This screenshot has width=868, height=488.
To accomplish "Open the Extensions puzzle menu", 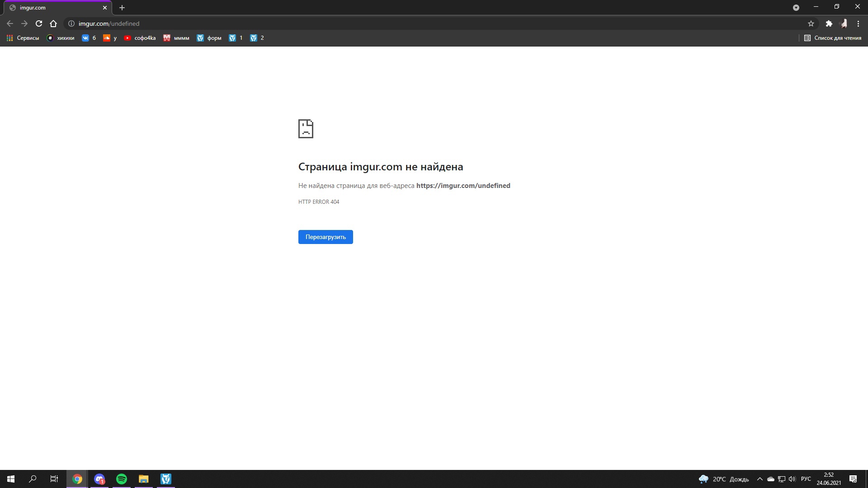I will [829, 23].
